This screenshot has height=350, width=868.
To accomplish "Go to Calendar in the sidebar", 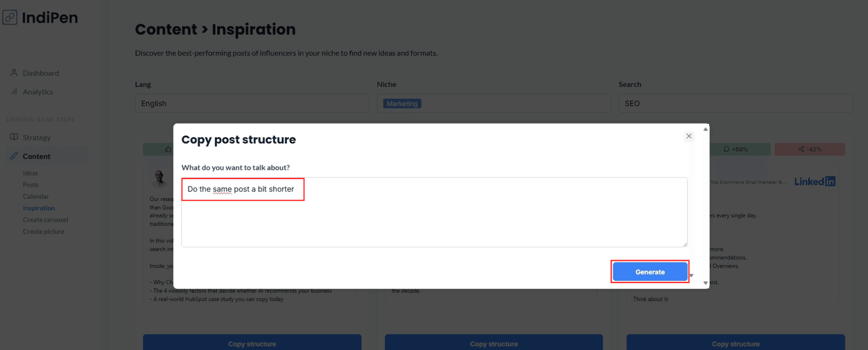I will click(36, 196).
